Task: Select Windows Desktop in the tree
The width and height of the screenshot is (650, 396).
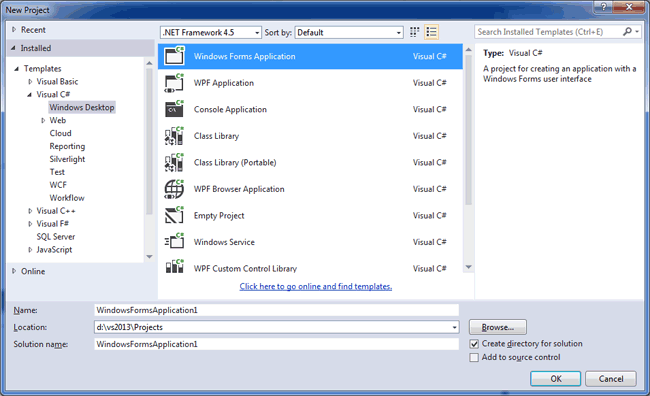Action: [x=82, y=107]
